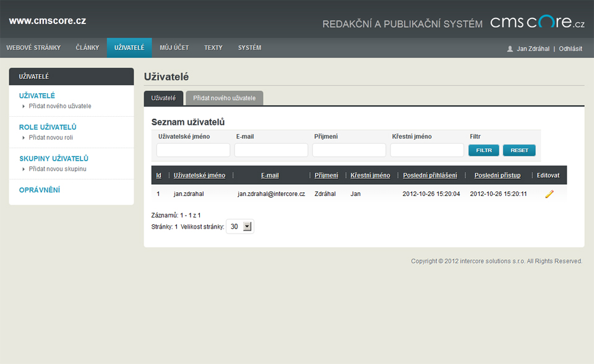Open Systém menu
This screenshot has height=364, width=594.
pos(249,48)
